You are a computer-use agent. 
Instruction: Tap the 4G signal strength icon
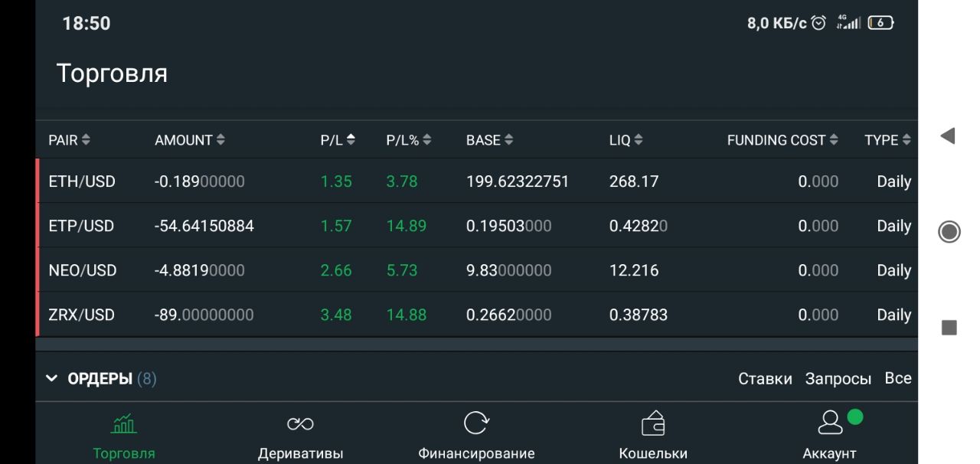tap(848, 23)
